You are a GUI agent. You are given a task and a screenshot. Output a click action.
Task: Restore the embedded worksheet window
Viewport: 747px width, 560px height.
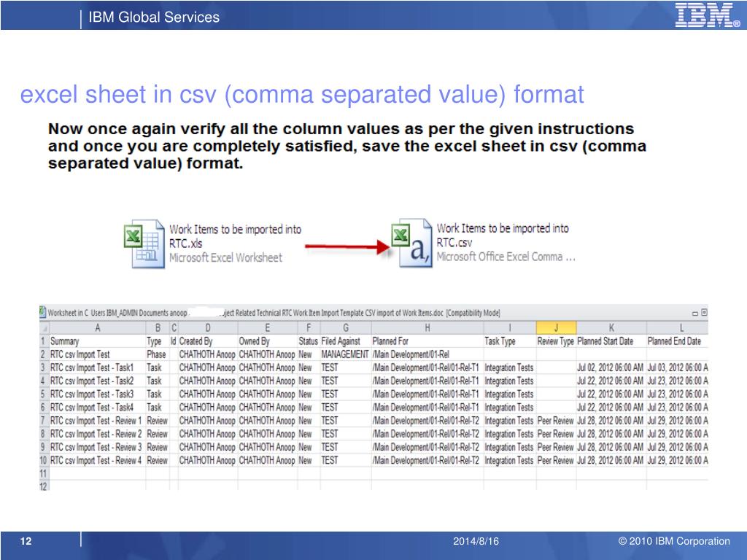pos(704,312)
